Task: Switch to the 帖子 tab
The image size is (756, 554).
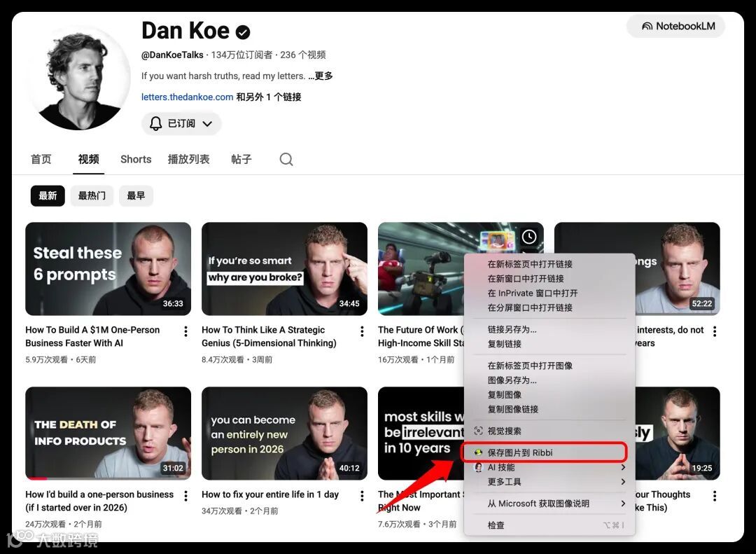Action: (241, 159)
